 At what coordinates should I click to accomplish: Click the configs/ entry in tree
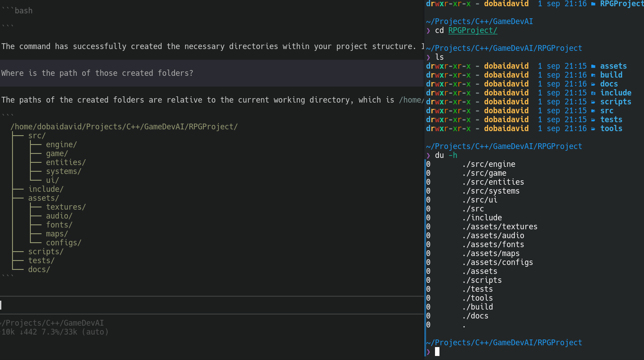[64, 243]
